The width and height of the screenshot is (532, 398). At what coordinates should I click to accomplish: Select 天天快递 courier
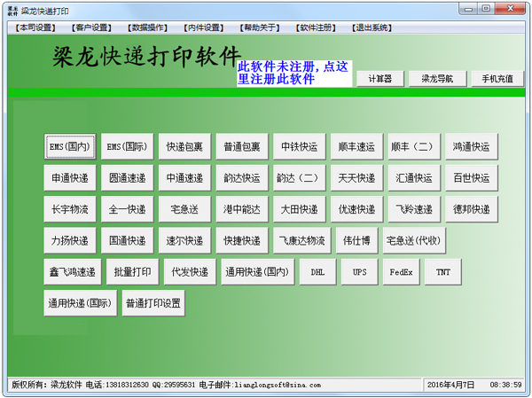click(x=356, y=178)
